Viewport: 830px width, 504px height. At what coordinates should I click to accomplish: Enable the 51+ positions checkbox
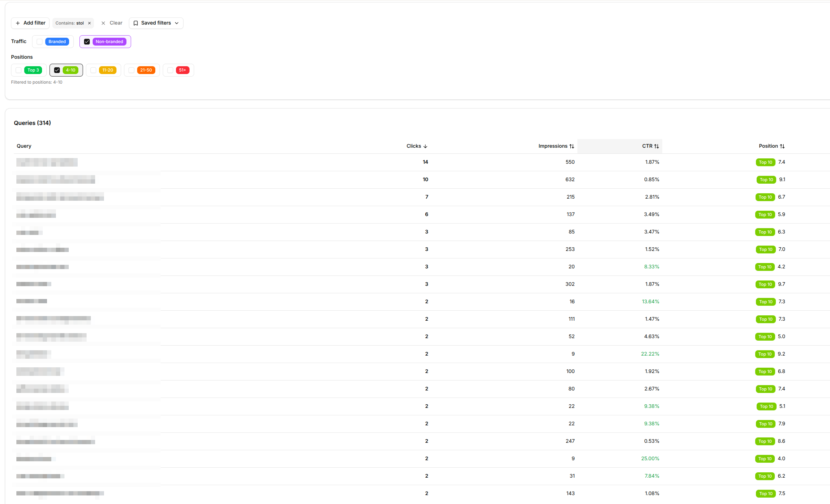(x=170, y=70)
